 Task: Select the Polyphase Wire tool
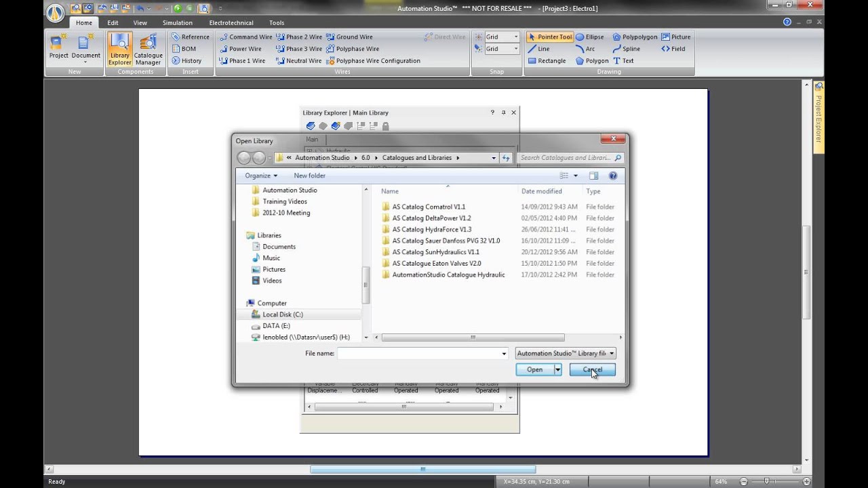tap(353, 49)
